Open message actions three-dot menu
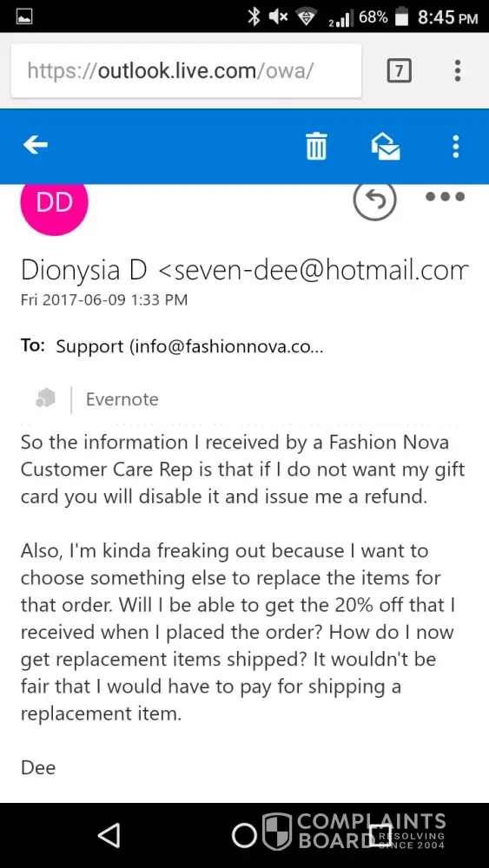Viewport: 489px width, 868px height. [x=446, y=196]
